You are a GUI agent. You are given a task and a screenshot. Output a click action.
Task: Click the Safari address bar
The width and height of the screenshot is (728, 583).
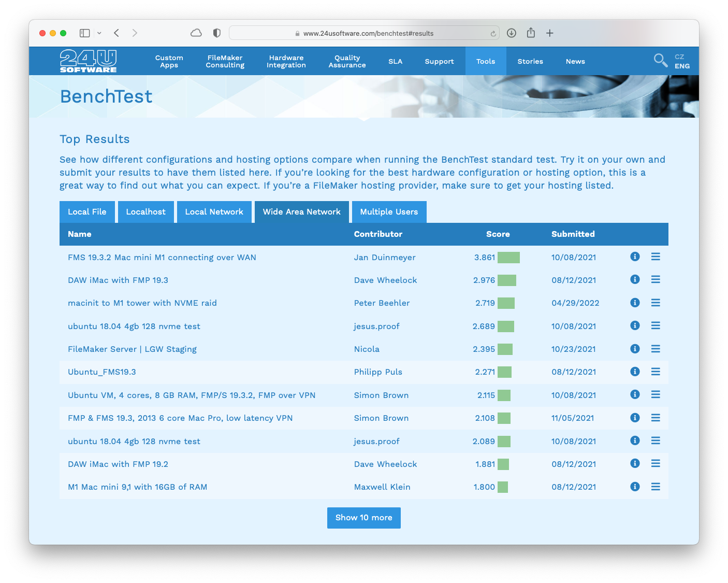(x=364, y=33)
